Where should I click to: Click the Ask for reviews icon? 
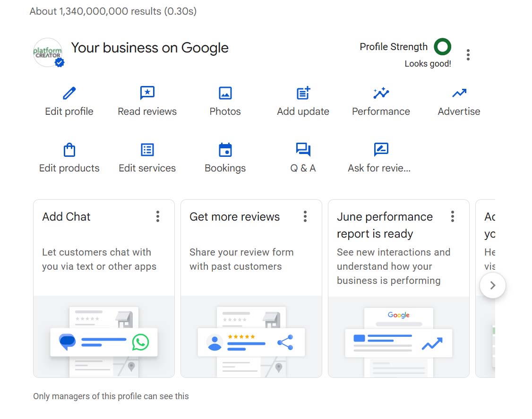(x=381, y=149)
